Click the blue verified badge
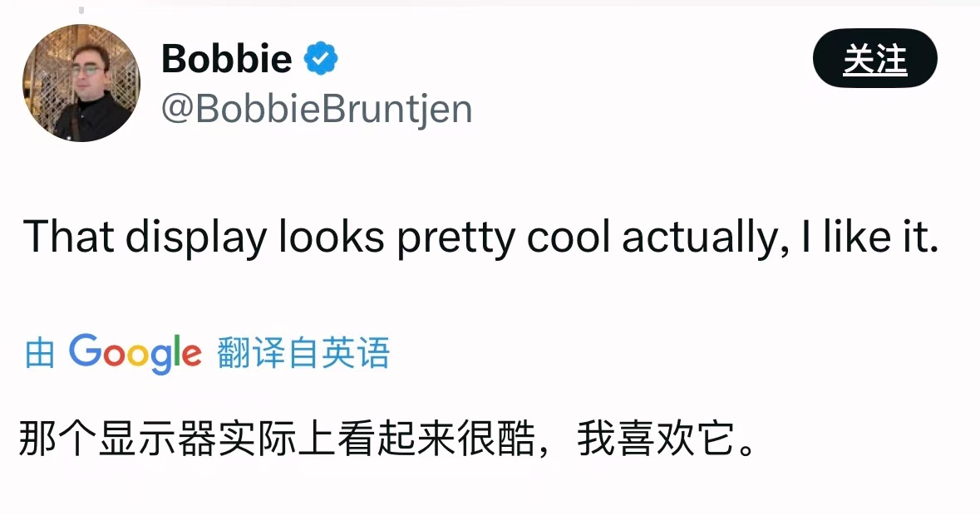Viewport: 980px width, 515px height. pos(321,58)
